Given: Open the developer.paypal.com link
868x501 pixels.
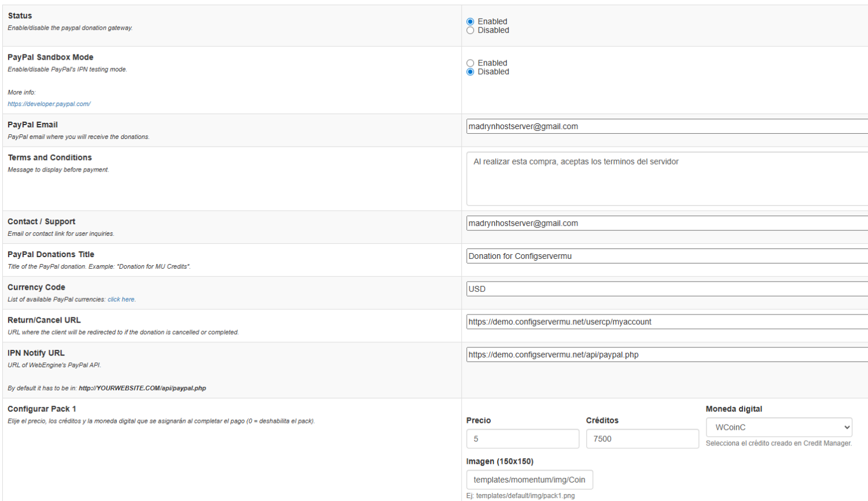Looking at the screenshot, I should tap(49, 104).
